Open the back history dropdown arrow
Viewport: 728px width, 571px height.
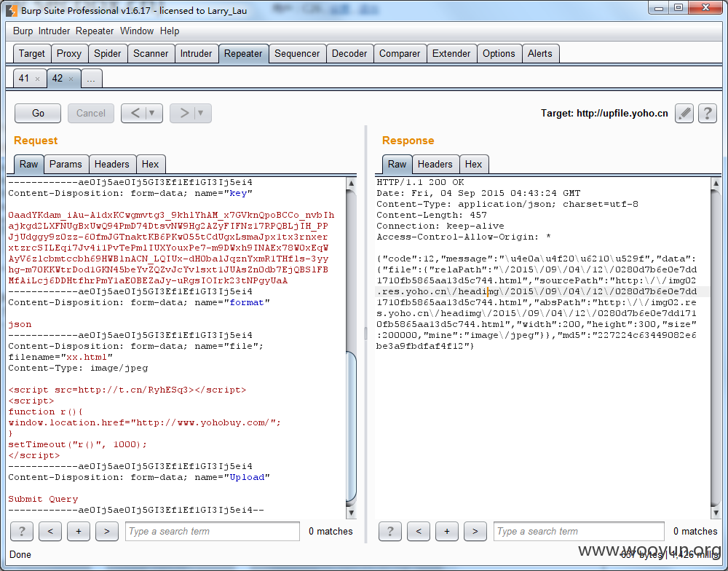152,114
